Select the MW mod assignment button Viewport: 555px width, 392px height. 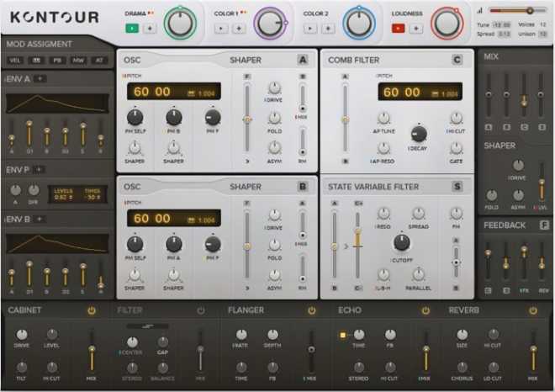point(78,61)
